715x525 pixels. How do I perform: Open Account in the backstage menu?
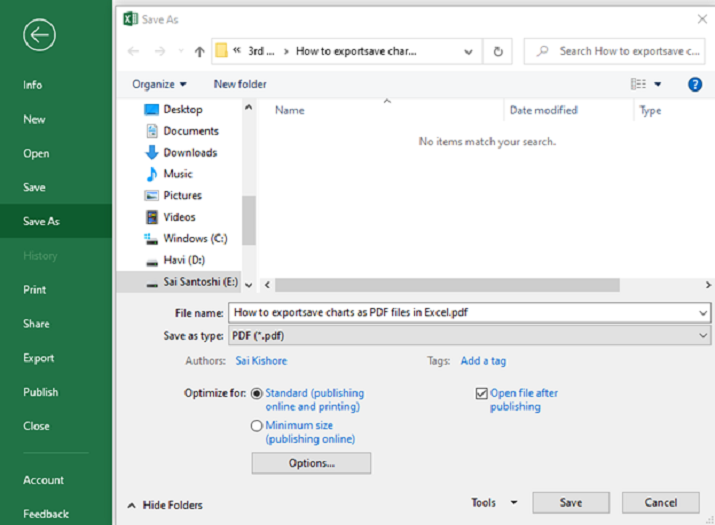click(43, 480)
